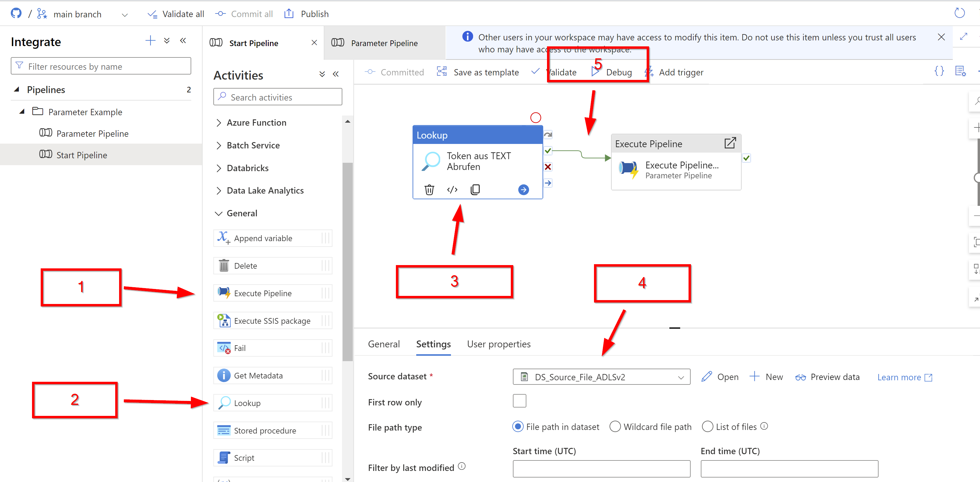This screenshot has width=980, height=482.
Task: Close the Start Pipeline tab
Action: 314,42
